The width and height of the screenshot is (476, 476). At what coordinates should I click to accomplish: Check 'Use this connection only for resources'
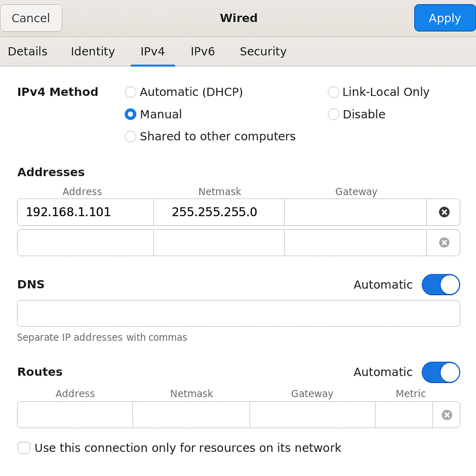coord(24,448)
